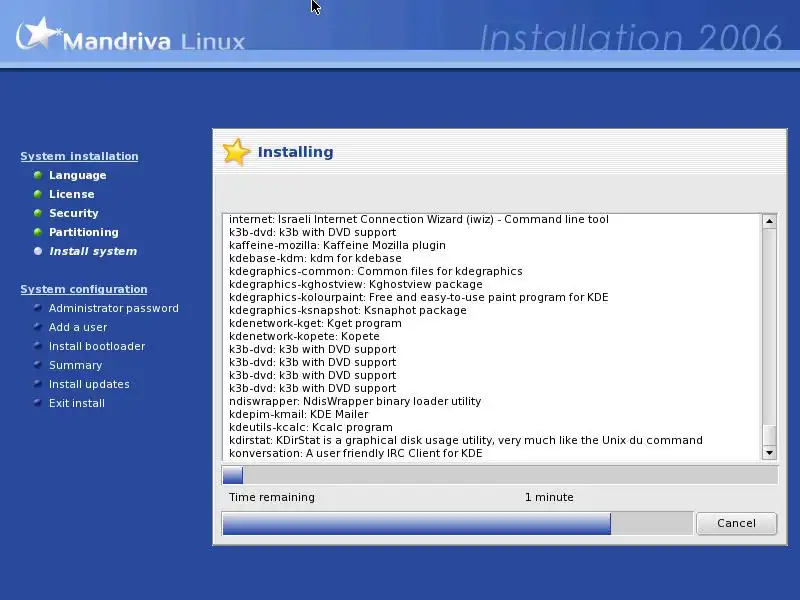The height and width of the screenshot is (600, 800).
Task: Select the License step
Action: click(x=71, y=194)
